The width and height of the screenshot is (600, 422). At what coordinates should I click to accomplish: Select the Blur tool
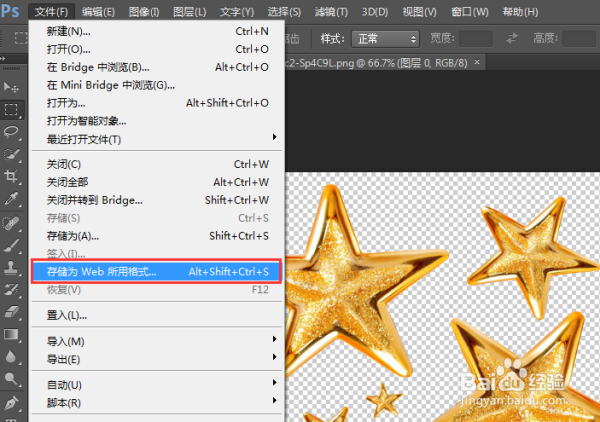11,357
